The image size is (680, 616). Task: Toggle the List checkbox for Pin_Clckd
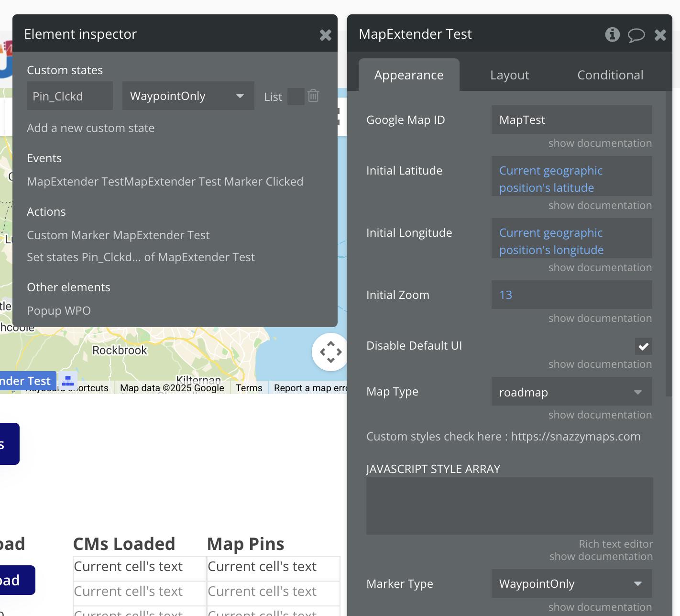coord(296,97)
